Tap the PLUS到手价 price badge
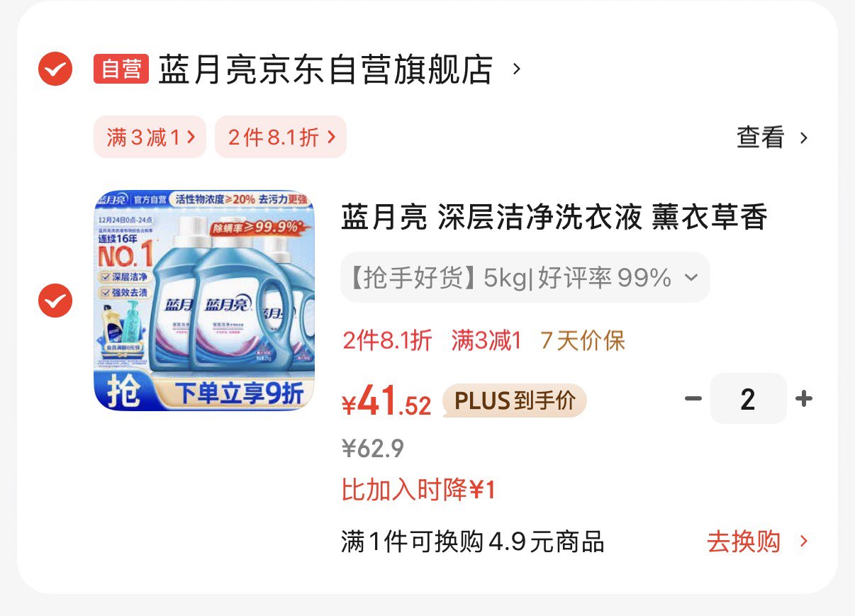 (x=515, y=401)
